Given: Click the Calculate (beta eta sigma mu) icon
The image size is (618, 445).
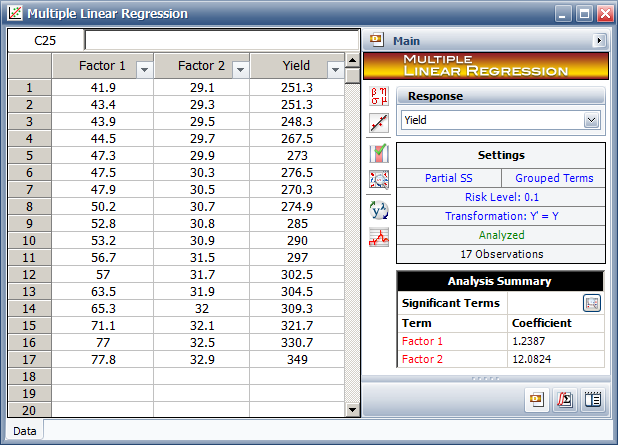Looking at the screenshot, I should pos(379,96).
